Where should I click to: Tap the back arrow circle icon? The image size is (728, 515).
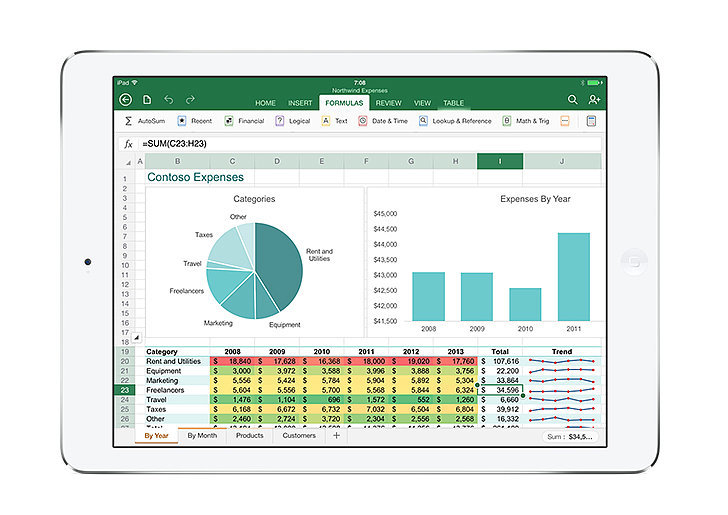click(x=125, y=100)
